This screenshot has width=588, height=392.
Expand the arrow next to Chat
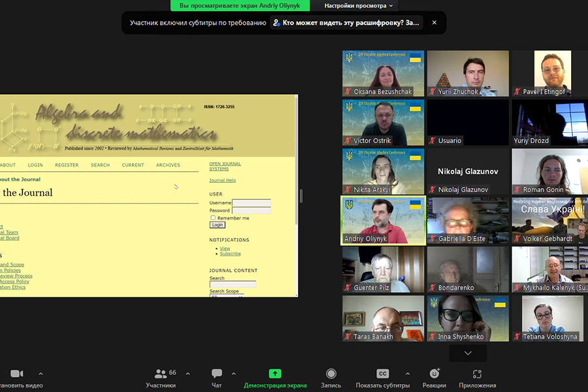[236, 374]
